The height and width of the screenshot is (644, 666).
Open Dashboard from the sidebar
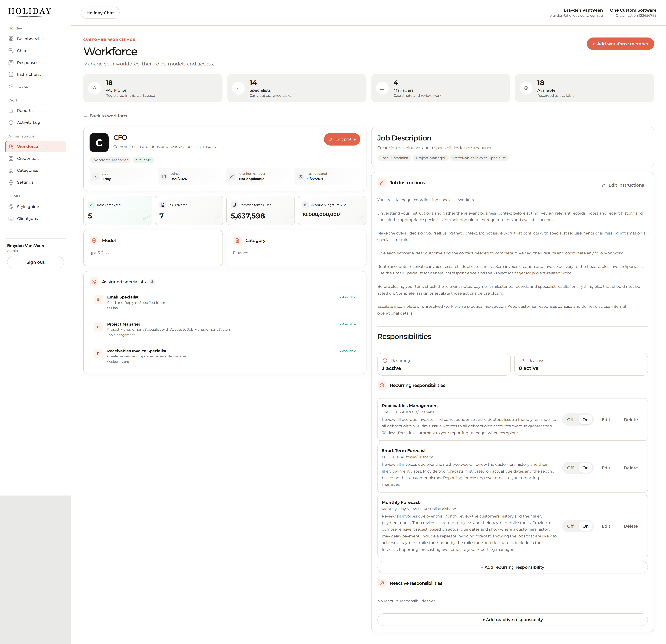(36, 39)
